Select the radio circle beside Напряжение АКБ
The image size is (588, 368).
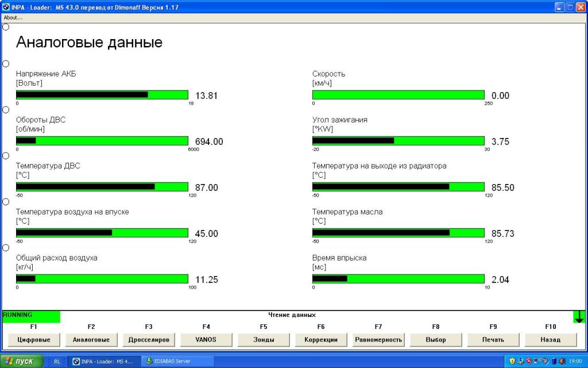(x=6, y=64)
